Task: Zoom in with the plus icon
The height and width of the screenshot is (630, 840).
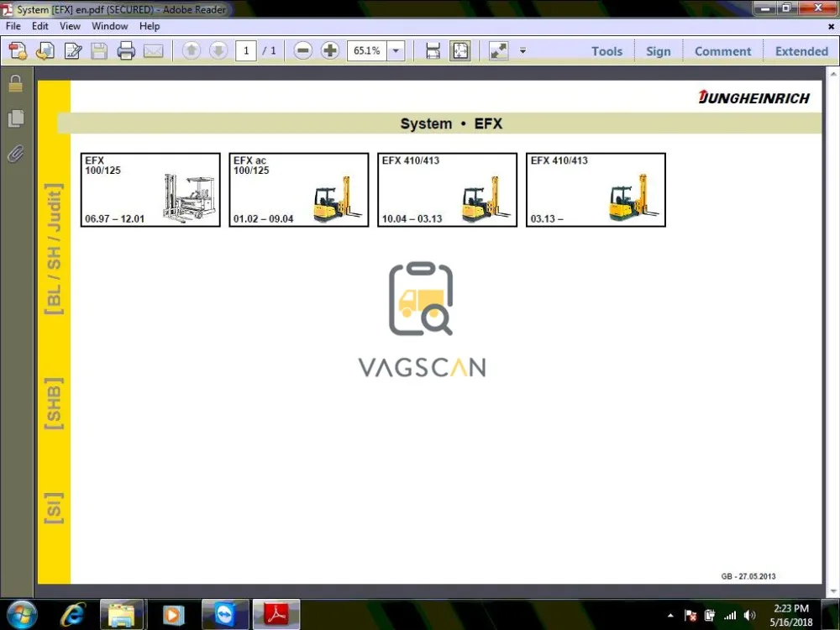Action: pyautogui.click(x=330, y=51)
